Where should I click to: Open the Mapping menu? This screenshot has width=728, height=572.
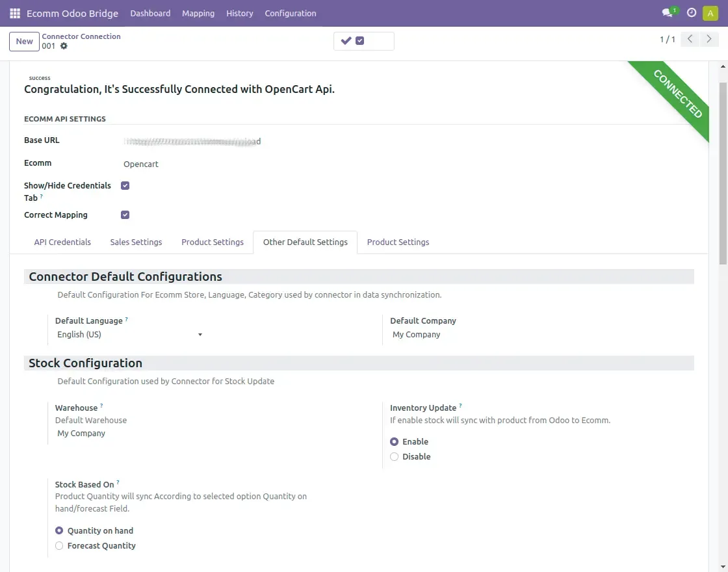(x=198, y=13)
